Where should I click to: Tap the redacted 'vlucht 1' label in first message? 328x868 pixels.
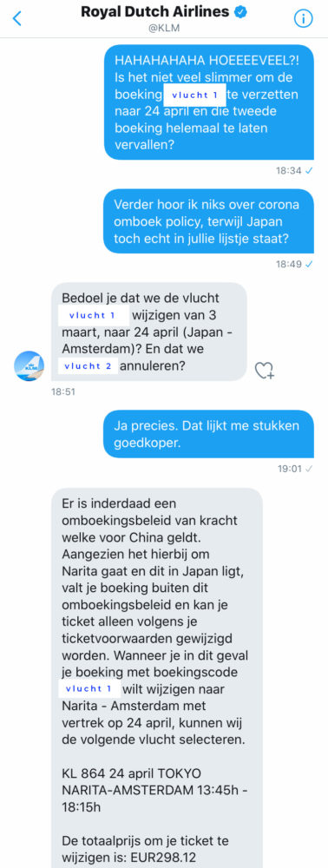194,95
